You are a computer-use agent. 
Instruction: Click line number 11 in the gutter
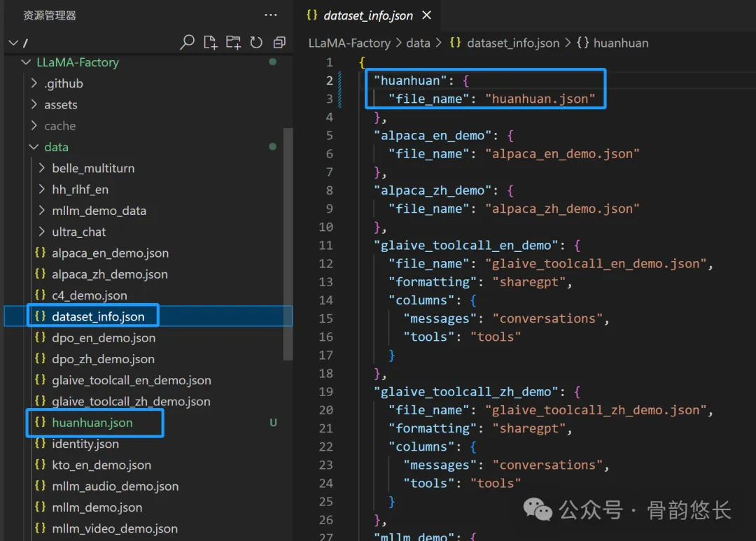point(326,246)
